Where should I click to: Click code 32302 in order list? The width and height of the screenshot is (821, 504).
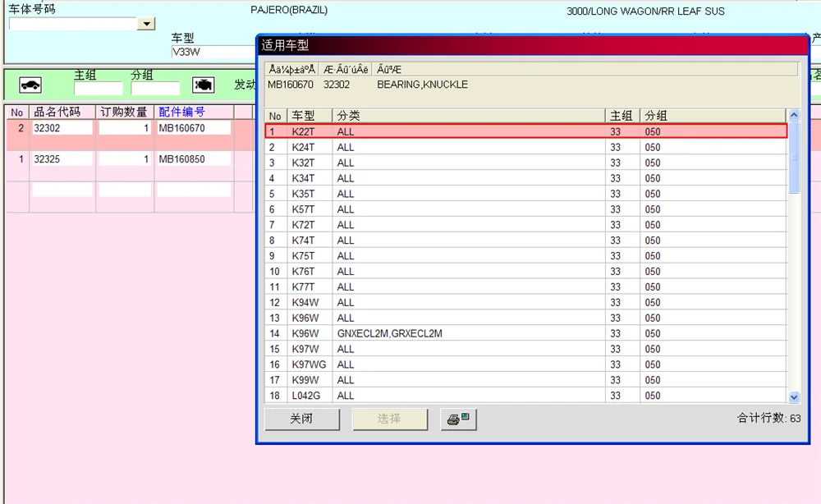point(62,128)
